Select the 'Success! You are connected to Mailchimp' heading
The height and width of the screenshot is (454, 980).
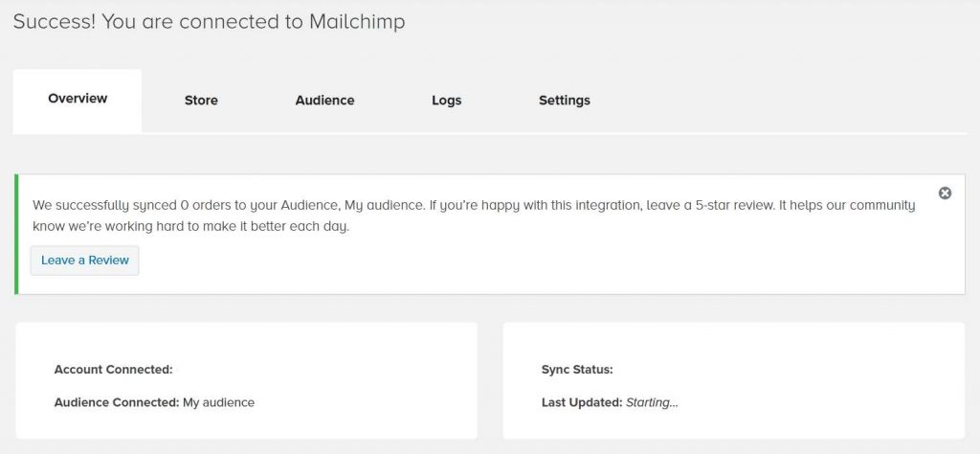[x=210, y=21]
